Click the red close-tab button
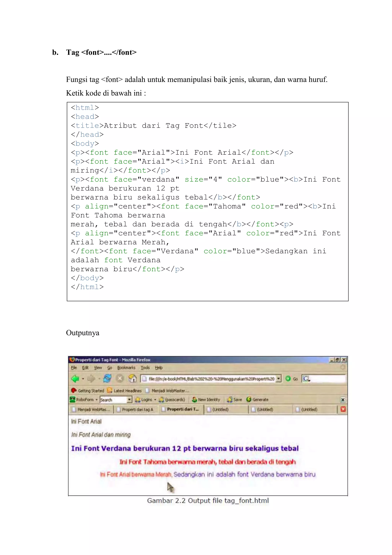The image size is (392, 555). [343, 409]
